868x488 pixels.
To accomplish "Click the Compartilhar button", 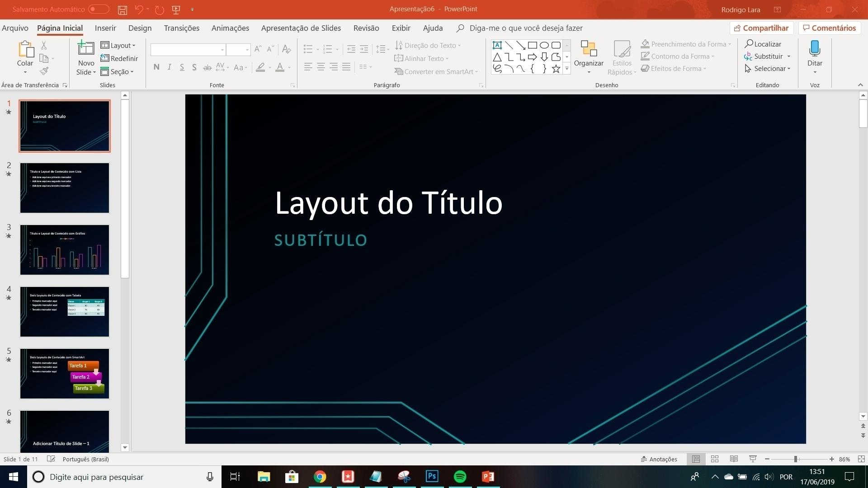I will tap(761, 28).
